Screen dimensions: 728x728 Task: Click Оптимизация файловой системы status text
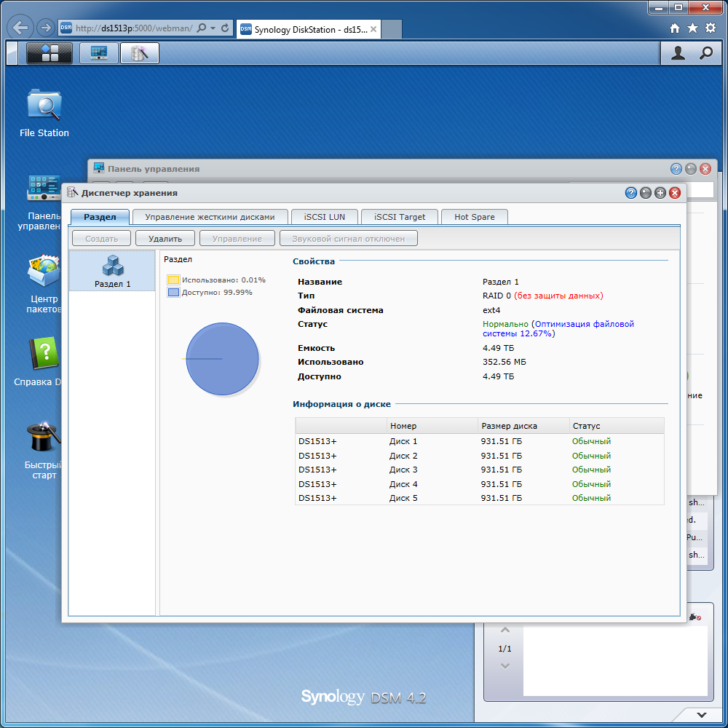558,329
